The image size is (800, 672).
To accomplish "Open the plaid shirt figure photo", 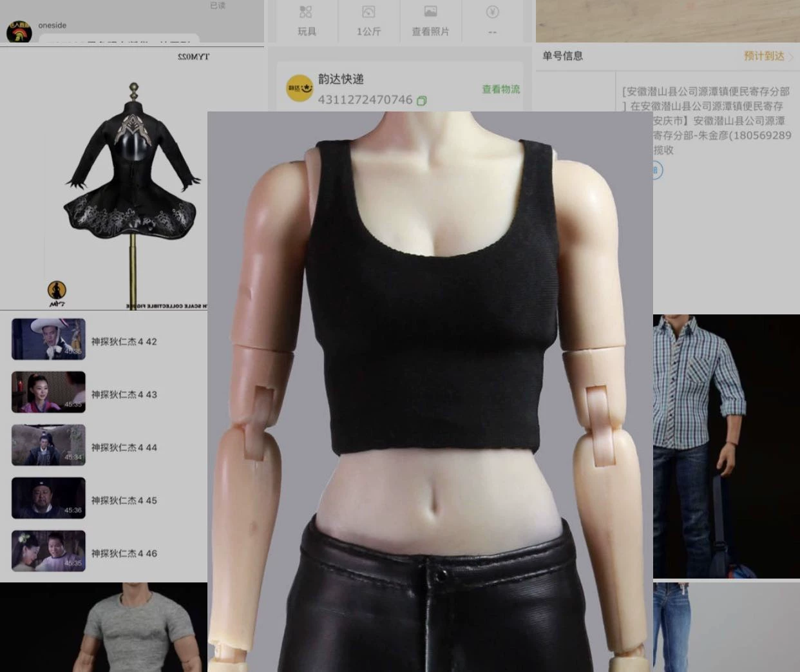I will tap(727, 446).
